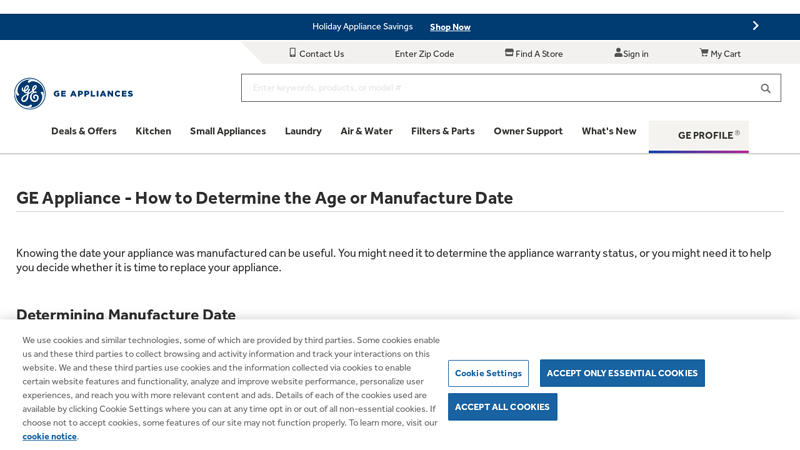Click the GE logo emblem
The height and width of the screenshot is (450, 800).
30,93
